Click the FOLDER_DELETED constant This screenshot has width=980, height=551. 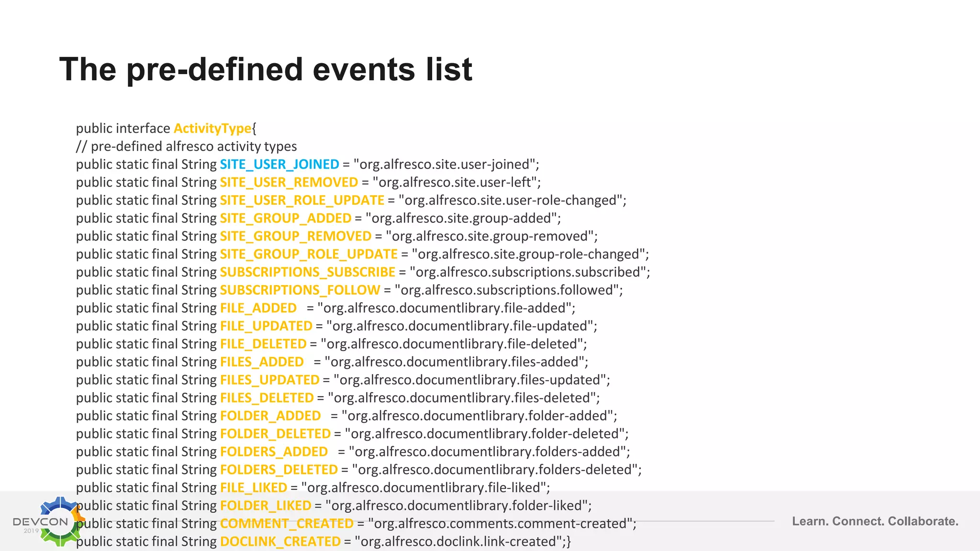[275, 434]
